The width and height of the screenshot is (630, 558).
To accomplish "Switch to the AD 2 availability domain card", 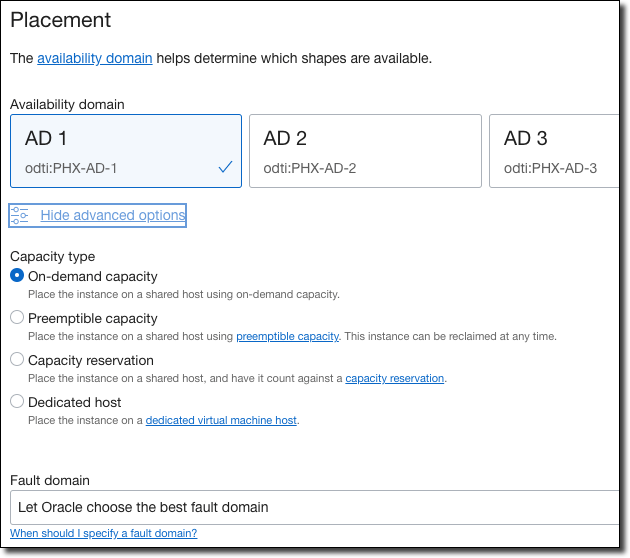I will point(365,151).
